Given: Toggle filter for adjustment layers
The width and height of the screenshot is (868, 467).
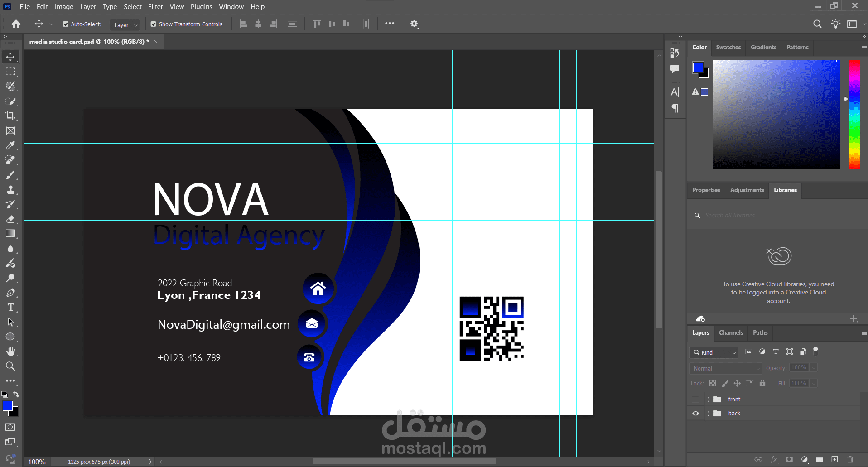Looking at the screenshot, I should (x=762, y=351).
